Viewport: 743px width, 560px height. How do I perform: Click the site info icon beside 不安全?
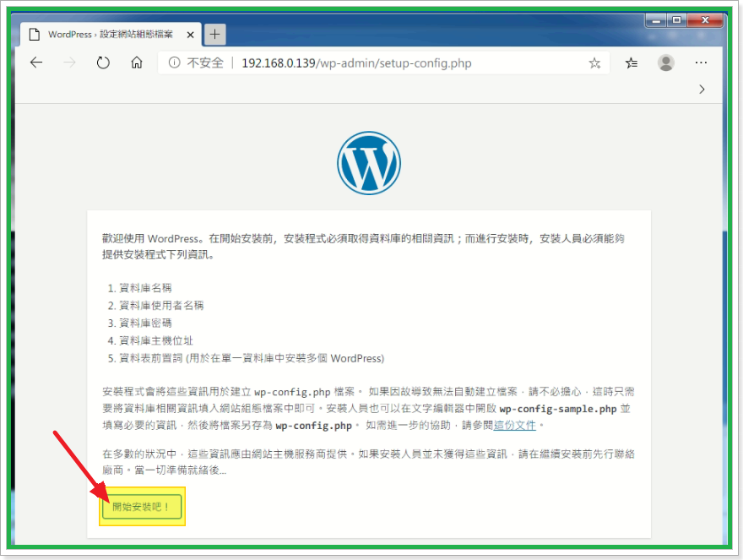(175, 63)
